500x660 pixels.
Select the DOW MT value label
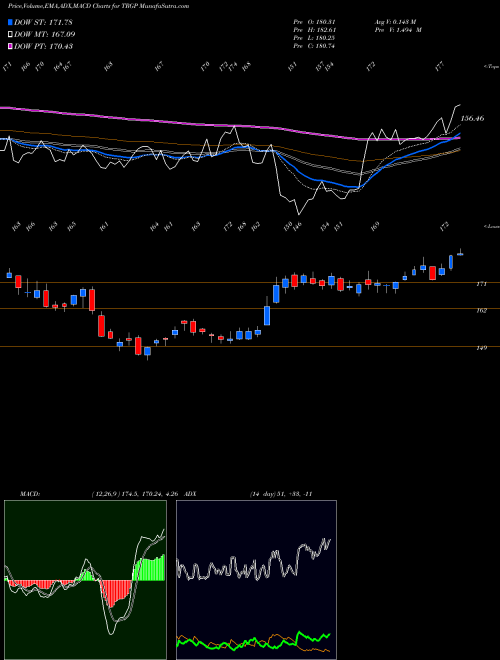click(45, 34)
